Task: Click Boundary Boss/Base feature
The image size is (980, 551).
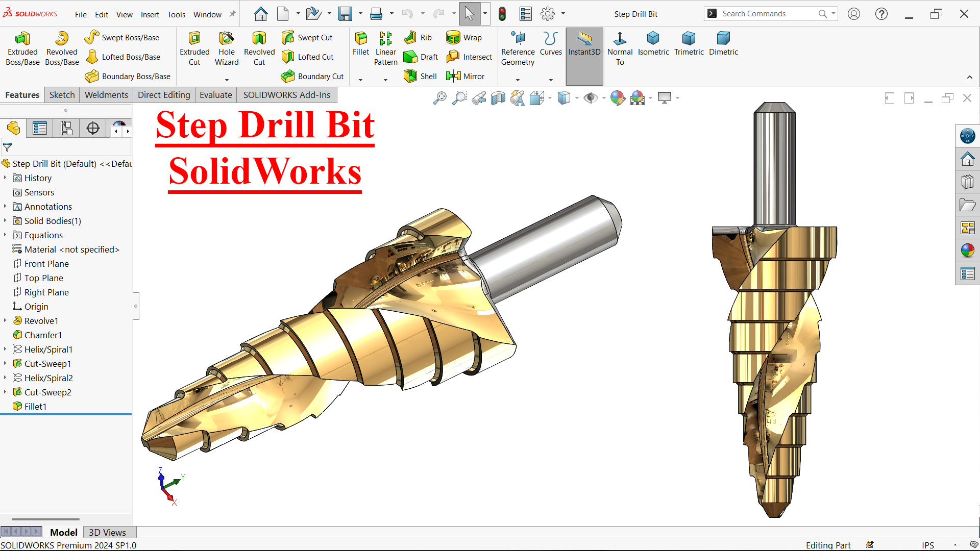Action: coord(128,76)
